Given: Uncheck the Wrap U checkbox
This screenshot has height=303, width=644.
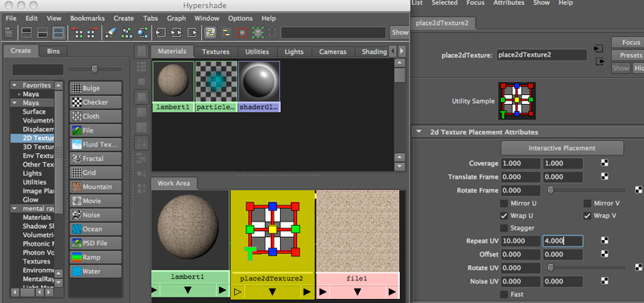Looking at the screenshot, I should [x=504, y=215].
